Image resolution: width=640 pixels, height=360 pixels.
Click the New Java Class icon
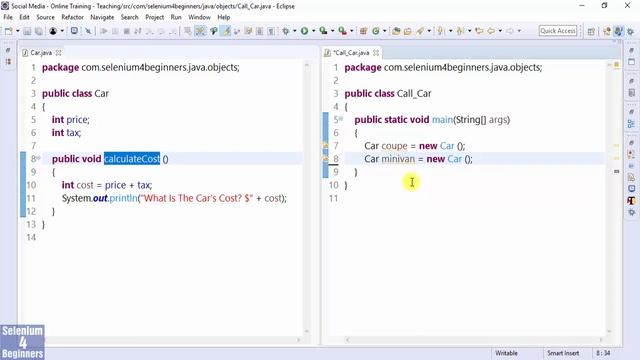pyautogui.click(x=376, y=31)
